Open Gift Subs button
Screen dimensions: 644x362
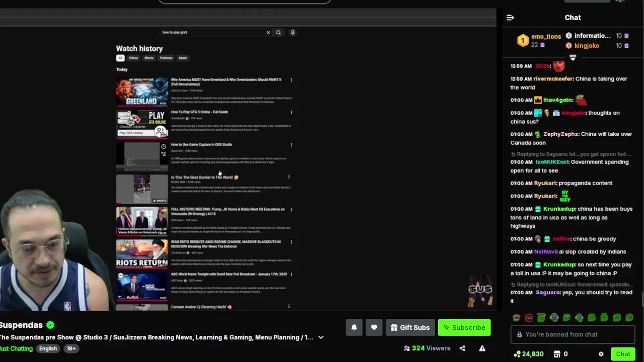(x=410, y=327)
